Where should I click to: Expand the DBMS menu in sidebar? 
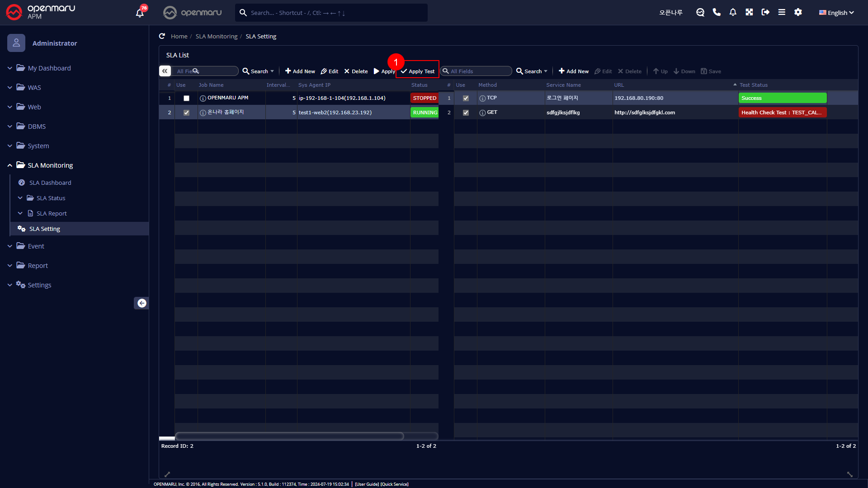point(37,127)
